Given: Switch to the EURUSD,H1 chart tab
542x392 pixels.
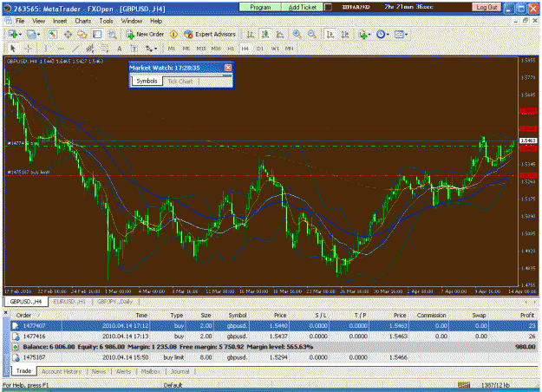Looking at the screenshot, I should coord(69,302).
